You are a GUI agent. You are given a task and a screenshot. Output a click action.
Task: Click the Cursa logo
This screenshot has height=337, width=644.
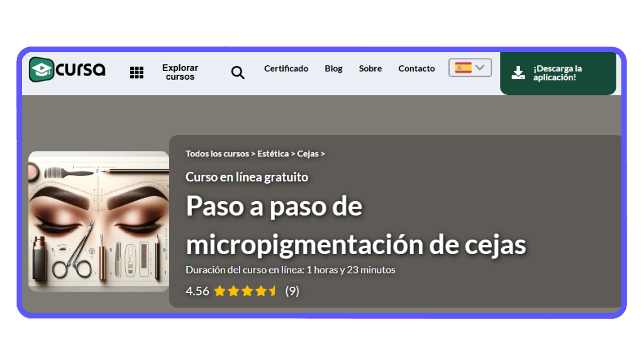[67, 69]
